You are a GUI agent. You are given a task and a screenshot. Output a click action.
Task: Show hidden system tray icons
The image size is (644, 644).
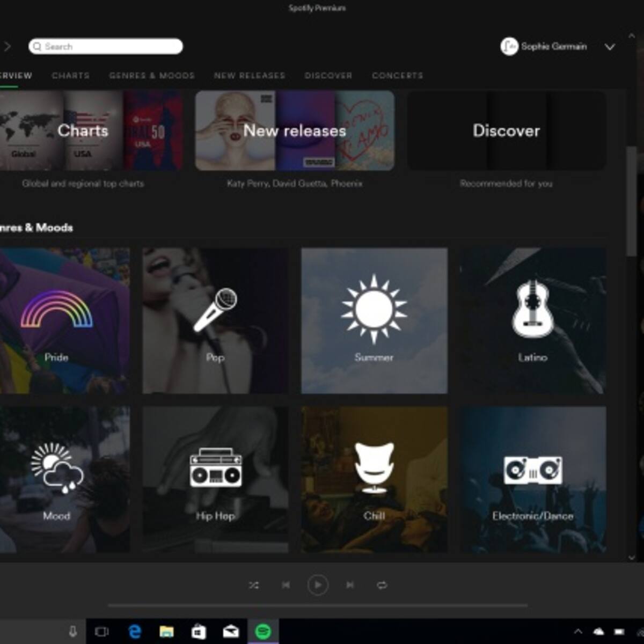[x=578, y=632]
